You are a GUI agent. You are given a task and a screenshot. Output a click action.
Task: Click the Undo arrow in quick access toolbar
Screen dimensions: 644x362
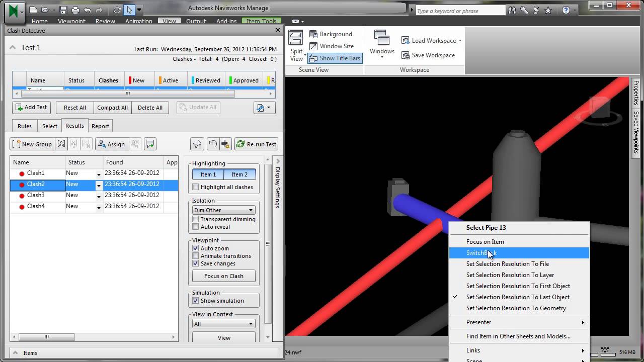(x=88, y=10)
